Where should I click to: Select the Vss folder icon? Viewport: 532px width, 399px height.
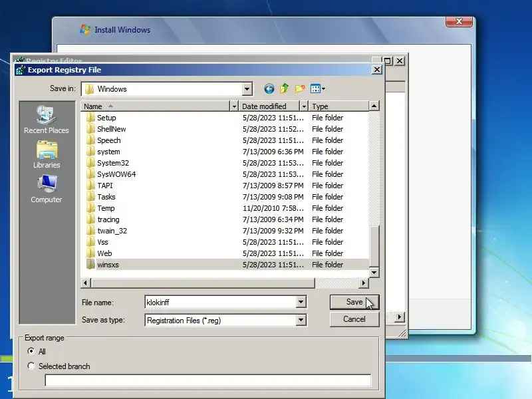[90, 242]
